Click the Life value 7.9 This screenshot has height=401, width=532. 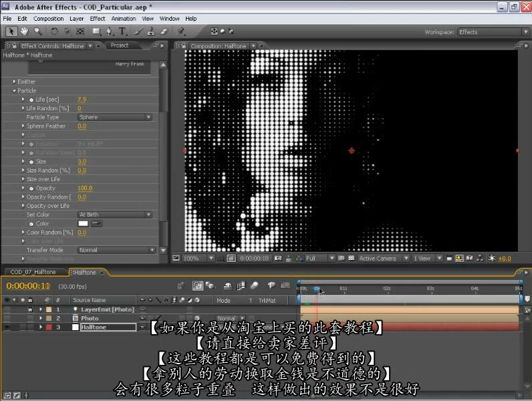(82, 100)
